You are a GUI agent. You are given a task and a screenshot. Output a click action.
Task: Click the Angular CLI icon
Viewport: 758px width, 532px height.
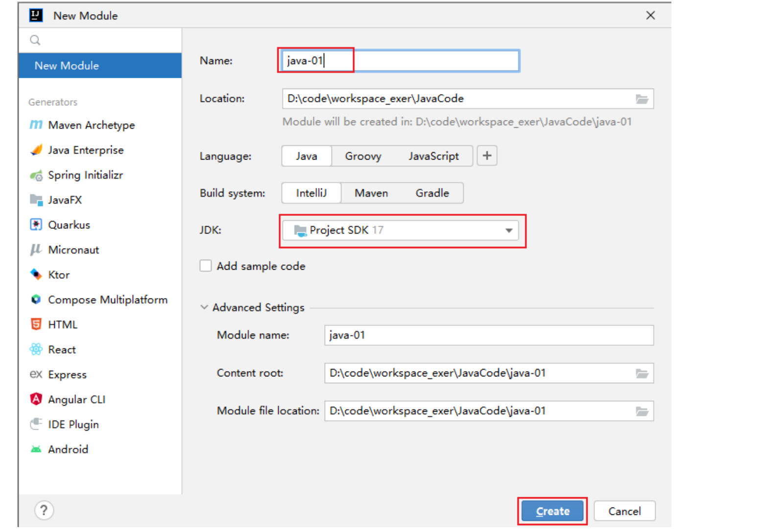tap(36, 399)
